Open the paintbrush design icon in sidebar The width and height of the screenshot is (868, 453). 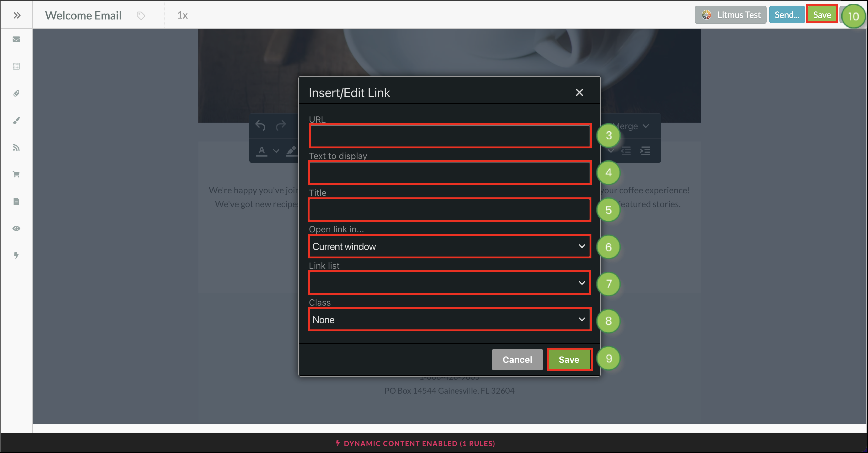[x=16, y=120]
